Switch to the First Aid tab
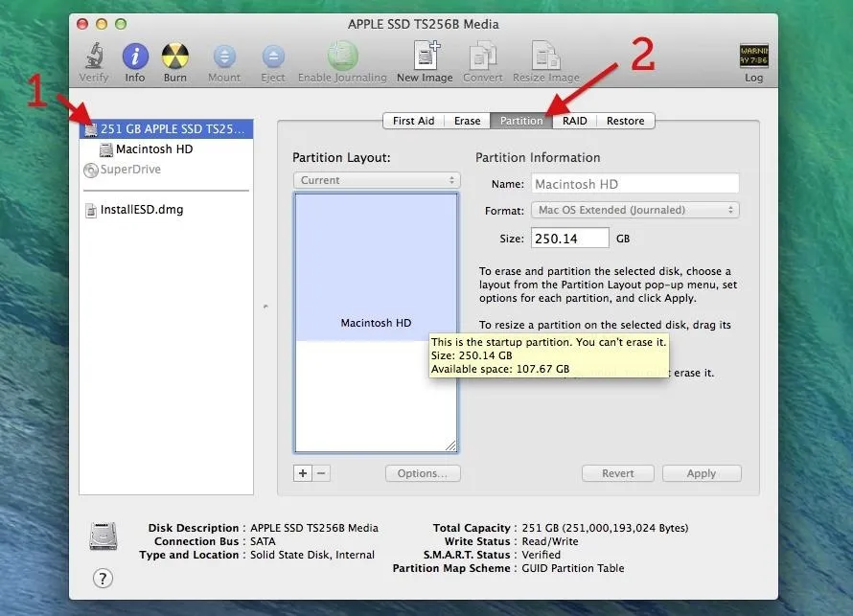 pos(413,121)
